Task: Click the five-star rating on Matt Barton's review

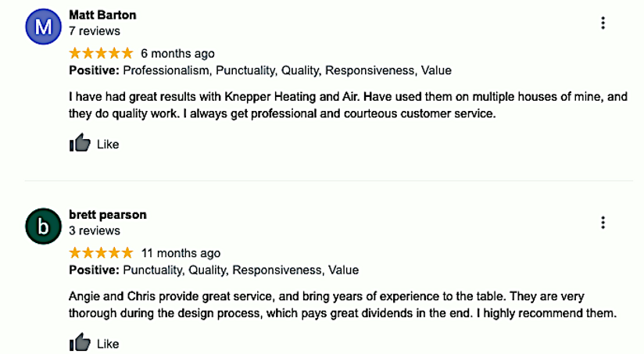Action: [101, 54]
